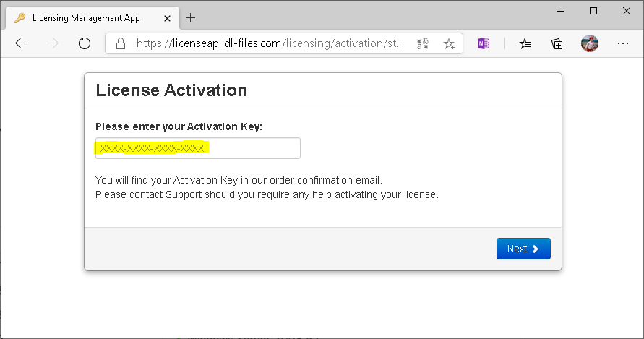Click the Activation Key input field

[x=197, y=148]
